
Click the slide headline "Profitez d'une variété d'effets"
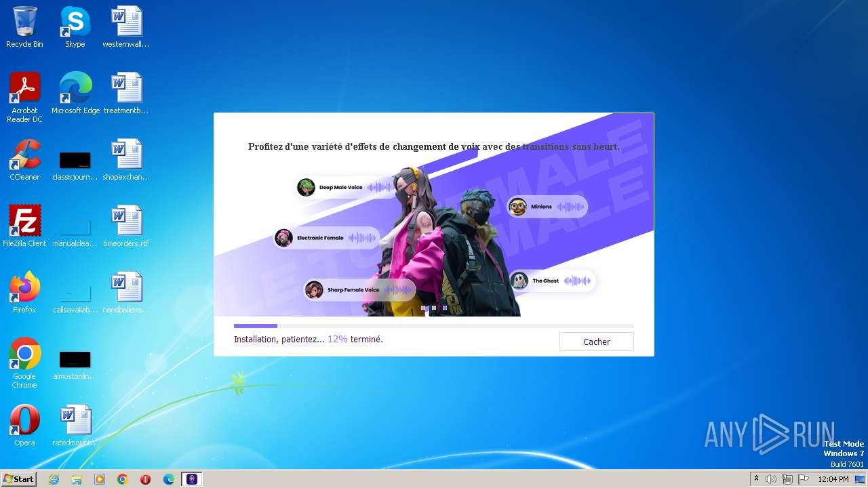coord(434,146)
